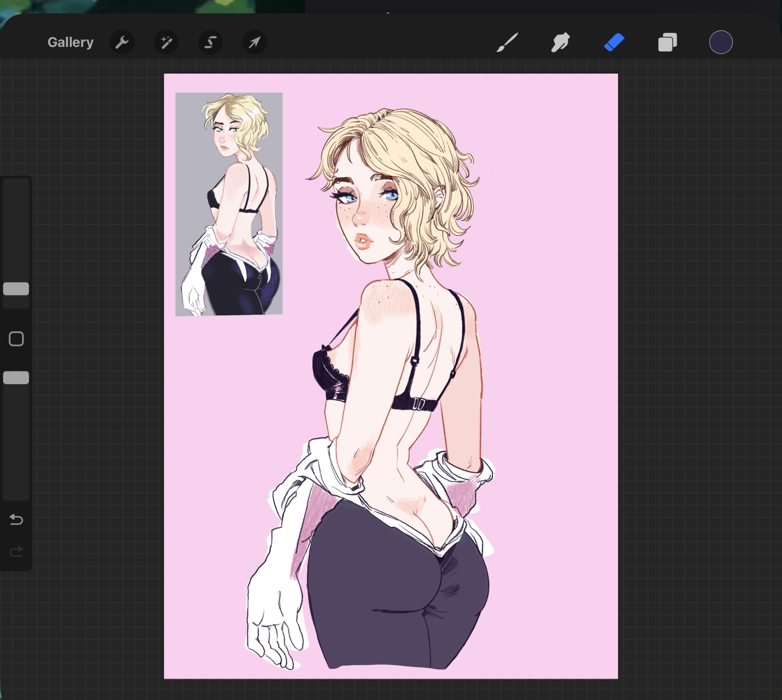The width and height of the screenshot is (782, 700).
Task: Select the Paint brush tool
Action: 507,42
